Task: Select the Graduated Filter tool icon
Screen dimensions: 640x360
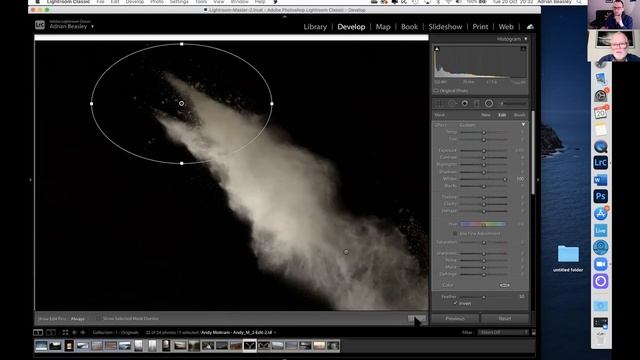Action: [477, 103]
